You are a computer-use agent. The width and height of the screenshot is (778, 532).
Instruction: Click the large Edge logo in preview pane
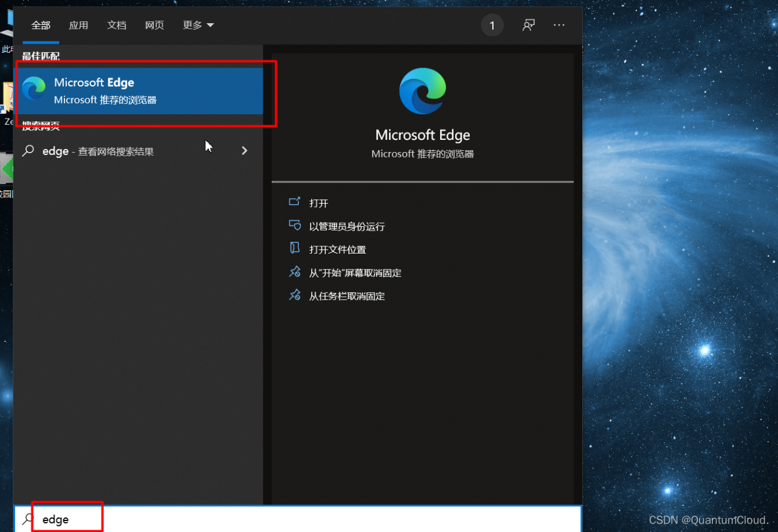(x=422, y=91)
